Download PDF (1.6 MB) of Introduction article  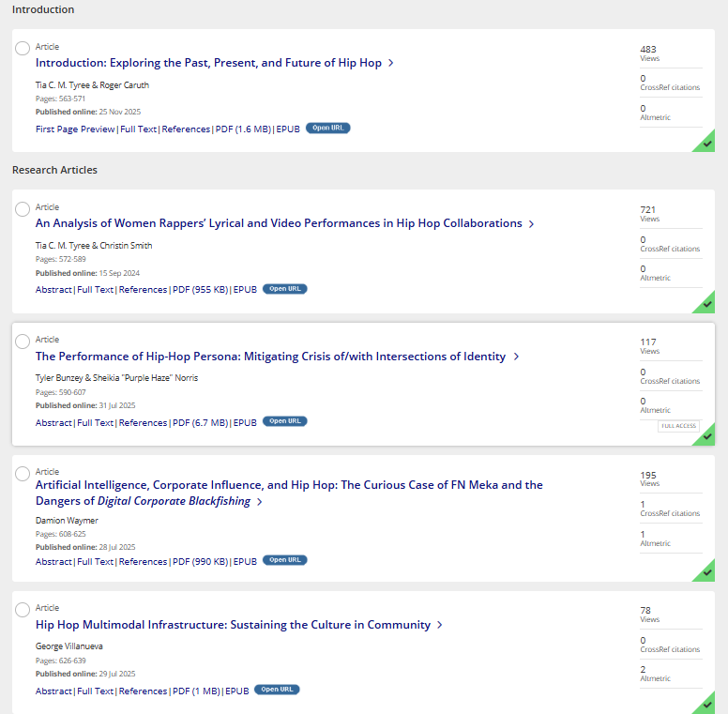(243, 129)
